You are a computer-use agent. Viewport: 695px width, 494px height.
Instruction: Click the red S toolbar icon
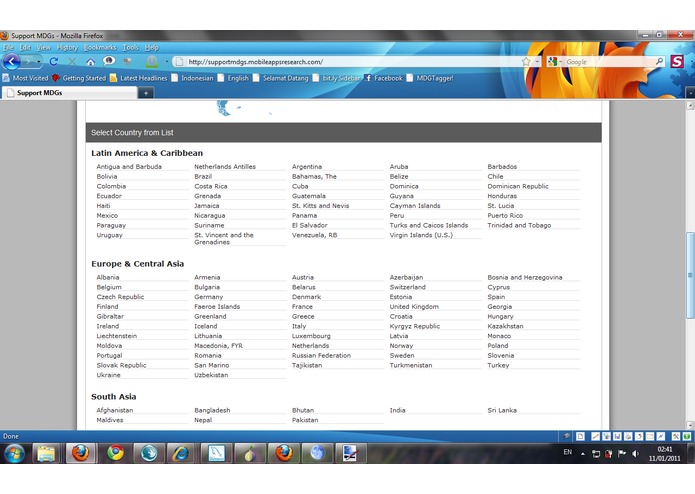point(677,62)
